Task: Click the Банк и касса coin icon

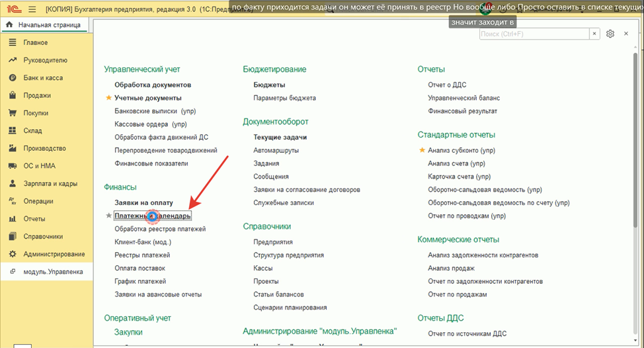Action: [x=13, y=77]
